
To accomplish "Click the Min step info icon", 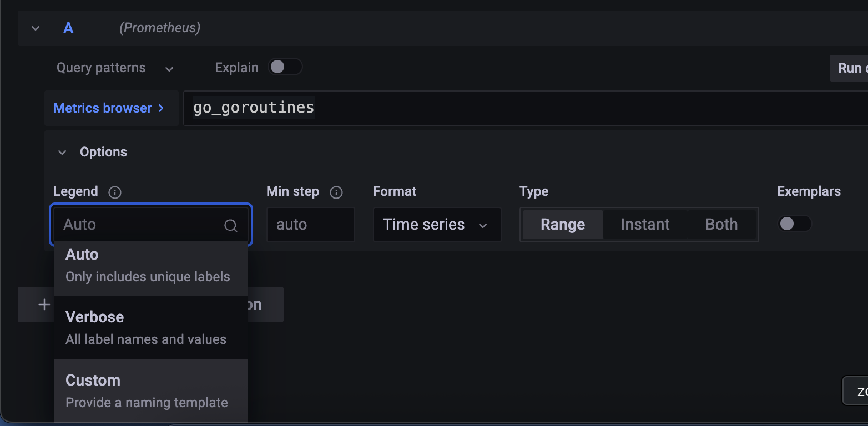I will pos(336,192).
